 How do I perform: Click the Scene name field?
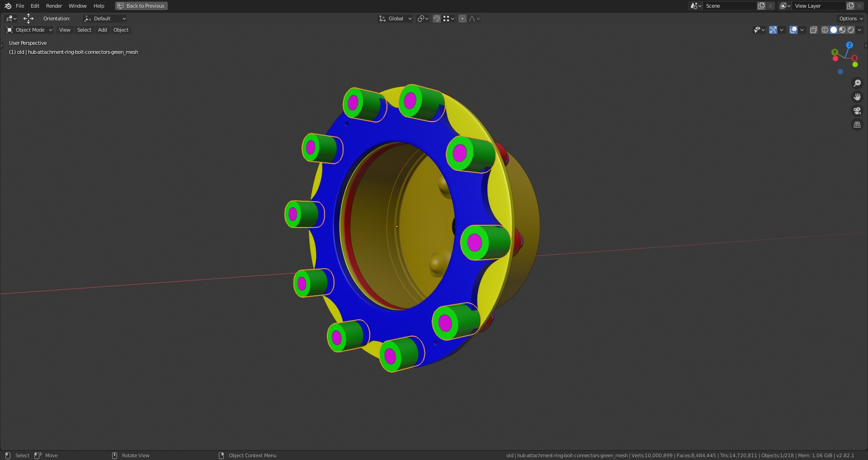click(x=730, y=6)
